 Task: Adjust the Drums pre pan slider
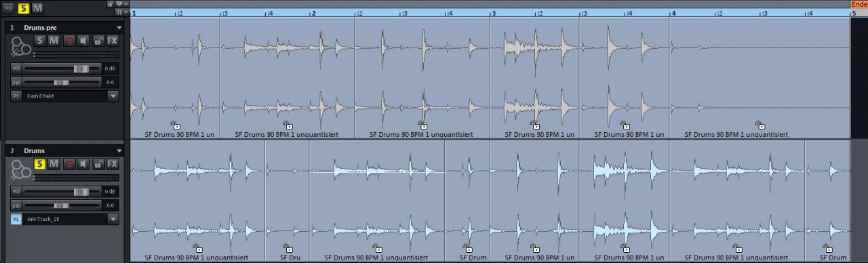pyautogui.click(x=62, y=82)
